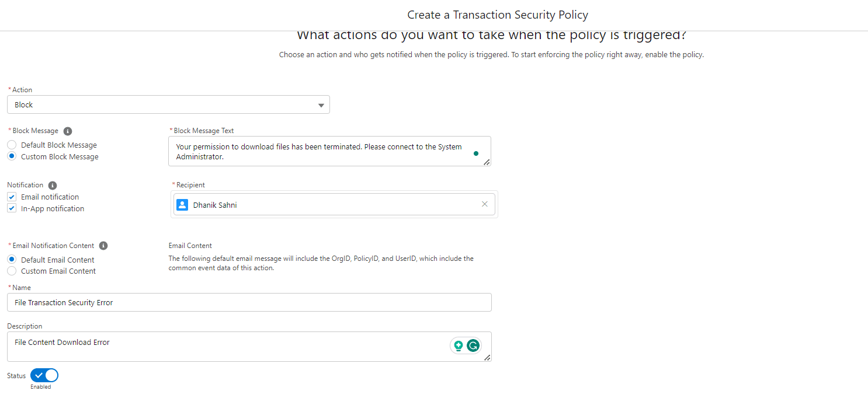The width and height of the screenshot is (868, 398).
Task: Open the Action dropdown showing Block
Action: 168,105
